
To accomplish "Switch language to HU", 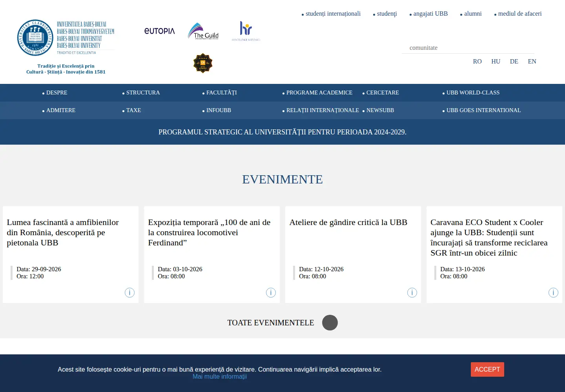I will pos(496,62).
